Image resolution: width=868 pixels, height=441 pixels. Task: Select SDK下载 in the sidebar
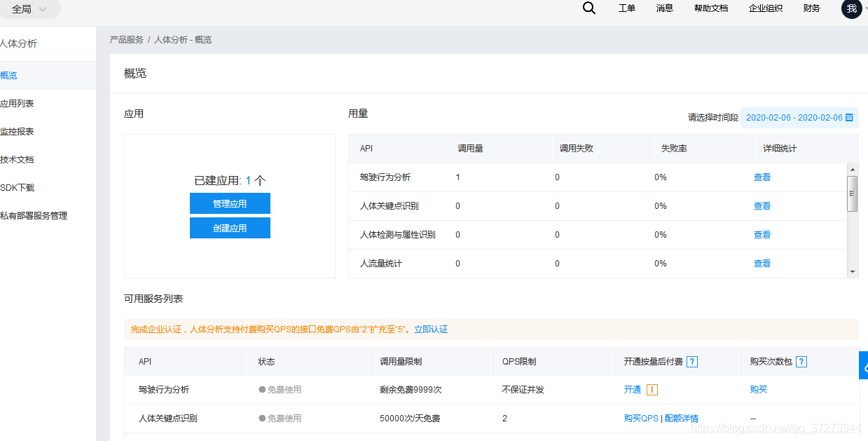pos(48,188)
